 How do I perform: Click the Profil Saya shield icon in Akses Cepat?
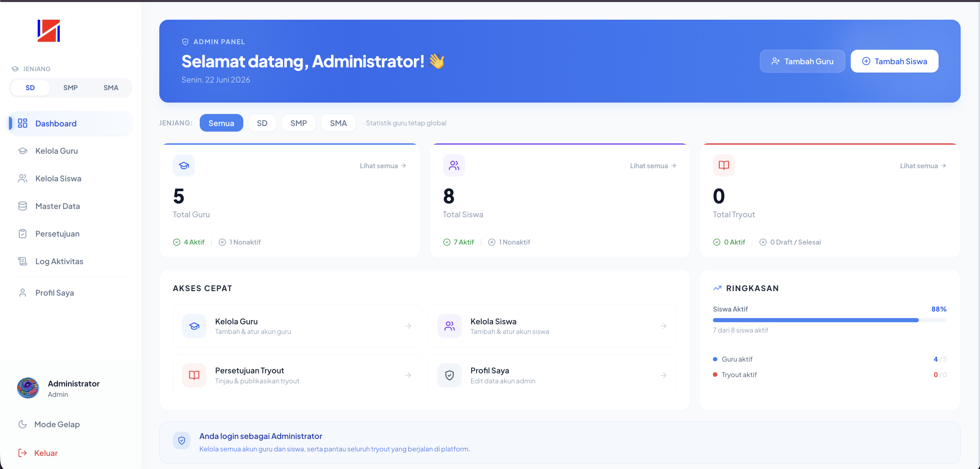pyautogui.click(x=449, y=375)
